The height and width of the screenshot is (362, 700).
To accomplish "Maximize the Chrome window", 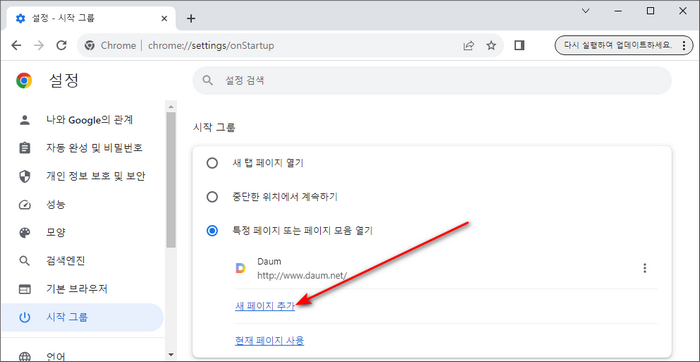I will 650,11.
